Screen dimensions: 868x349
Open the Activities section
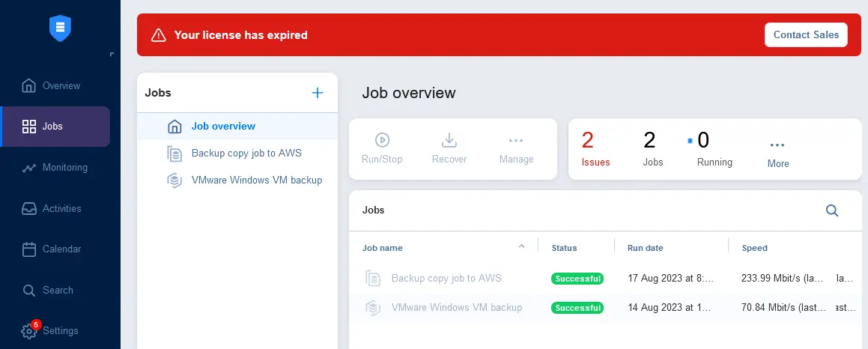tap(55, 208)
